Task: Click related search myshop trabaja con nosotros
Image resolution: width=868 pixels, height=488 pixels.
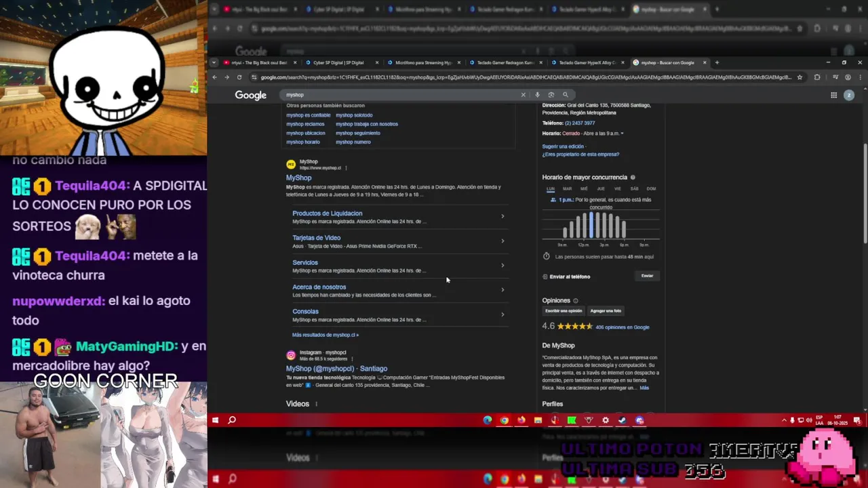Action: [x=367, y=124]
